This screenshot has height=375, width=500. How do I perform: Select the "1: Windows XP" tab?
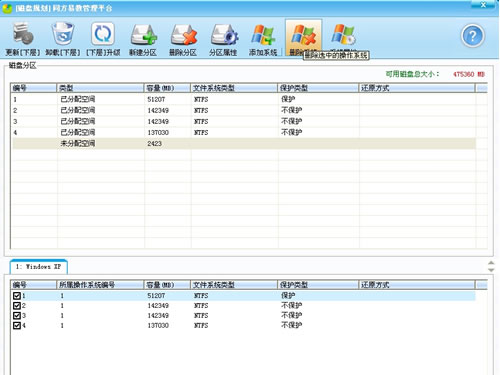39,267
